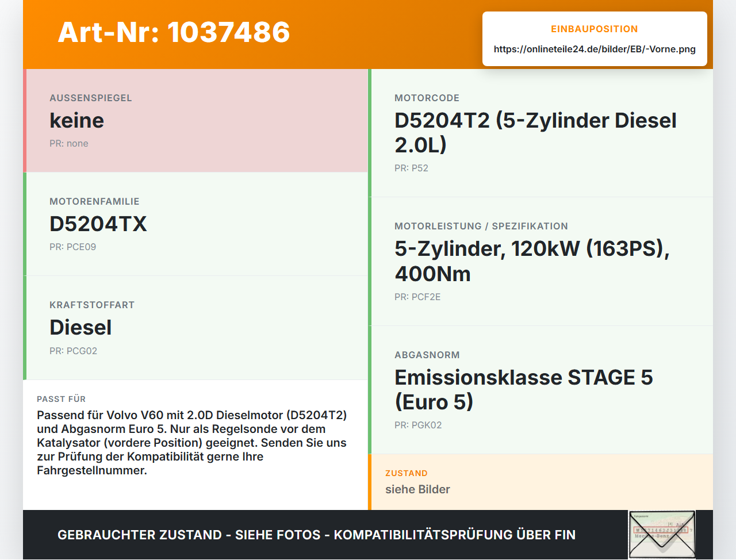Image resolution: width=736 pixels, height=560 pixels.
Task: Click 'PR: PGK02' code
Action: 418,425
